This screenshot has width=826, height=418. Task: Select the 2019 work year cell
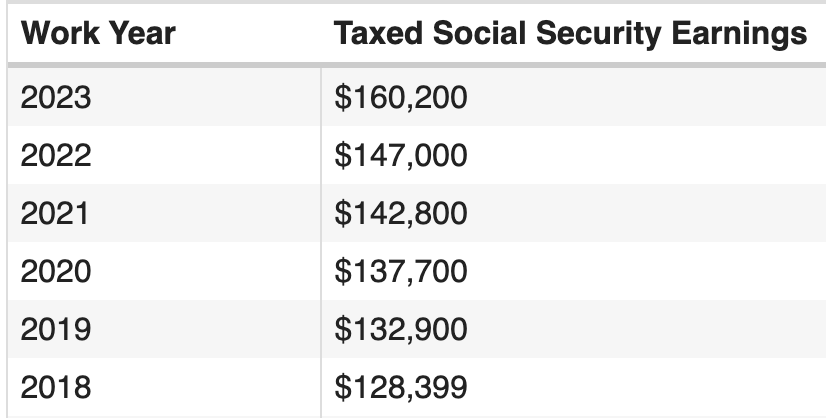(x=56, y=328)
